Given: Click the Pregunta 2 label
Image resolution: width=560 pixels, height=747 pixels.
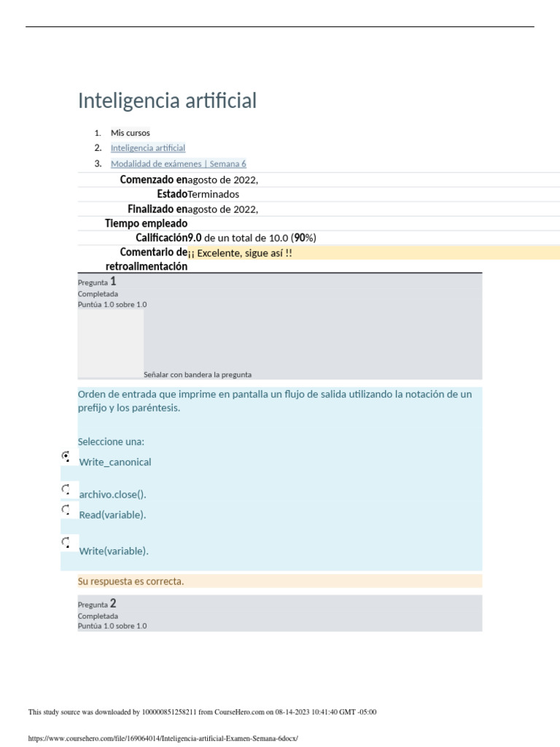Looking at the screenshot, I should pos(97,603).
